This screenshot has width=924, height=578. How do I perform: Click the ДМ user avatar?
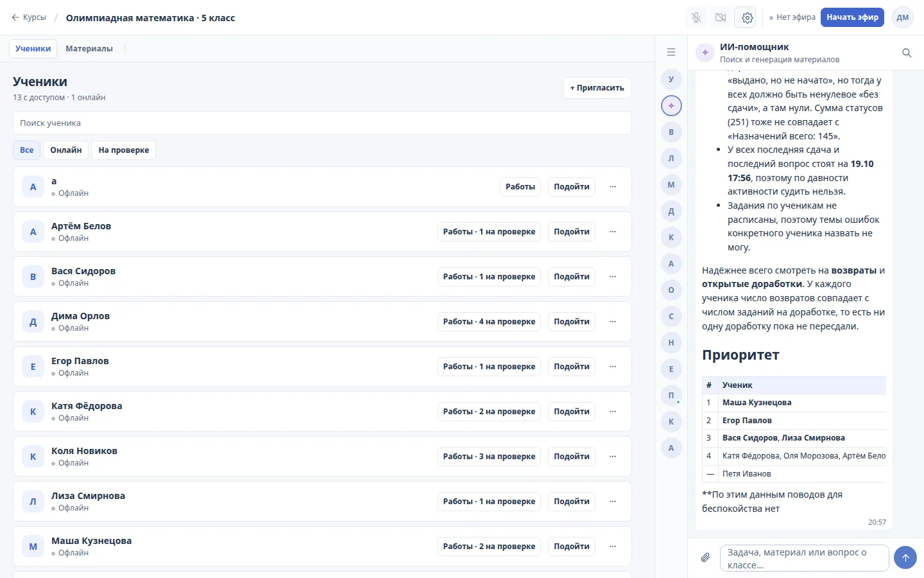(903, 17)
